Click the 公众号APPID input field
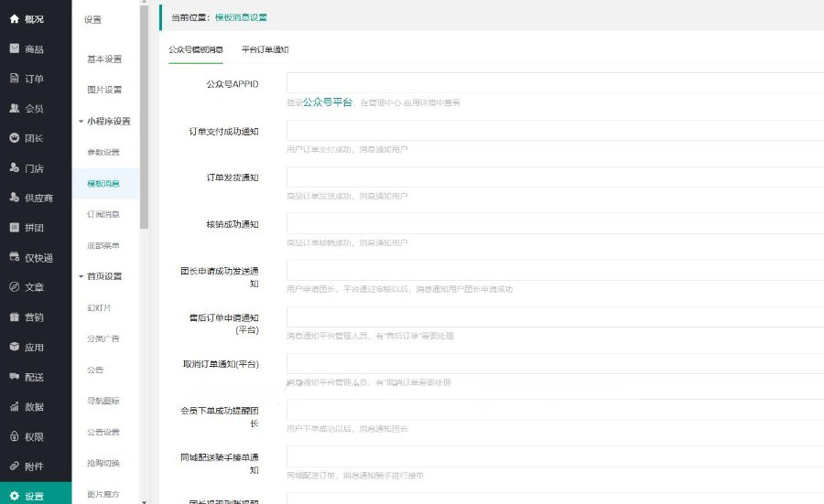 tap(555, 84)
